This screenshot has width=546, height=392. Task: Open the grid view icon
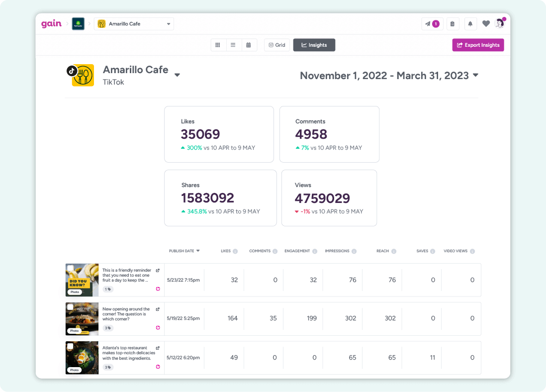point(218,45)
